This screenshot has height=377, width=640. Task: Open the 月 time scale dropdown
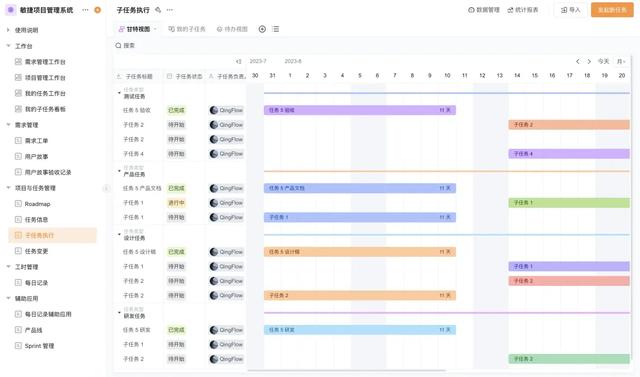pos(621,62)
